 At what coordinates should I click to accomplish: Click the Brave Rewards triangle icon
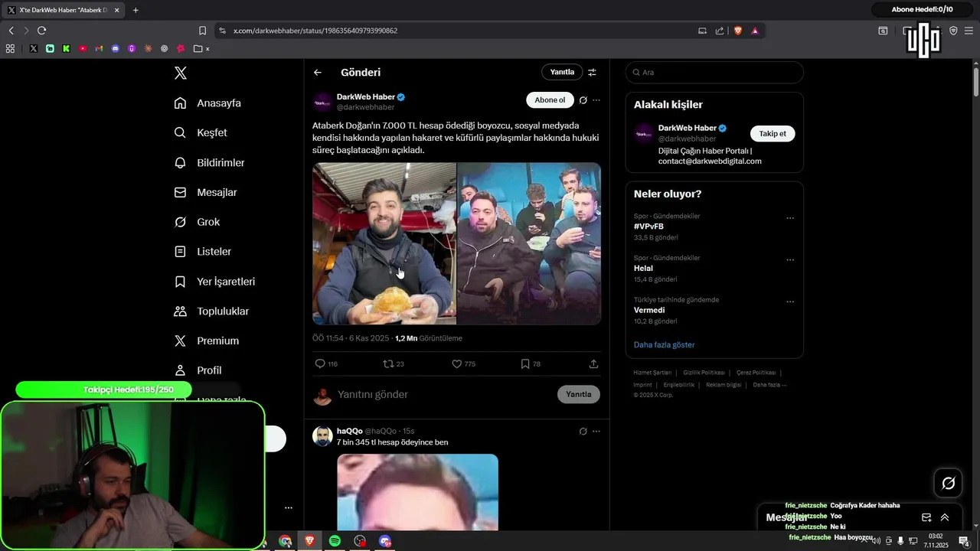coord(755,31)
